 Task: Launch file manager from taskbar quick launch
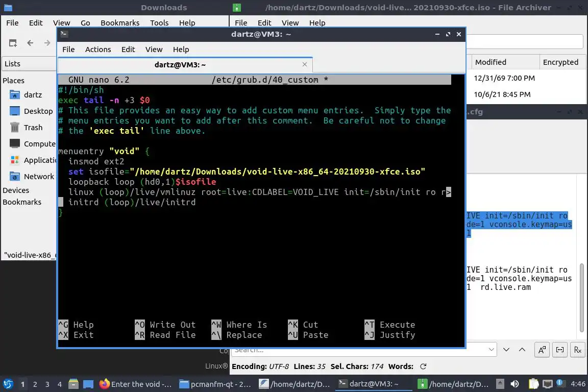point(73,384)
